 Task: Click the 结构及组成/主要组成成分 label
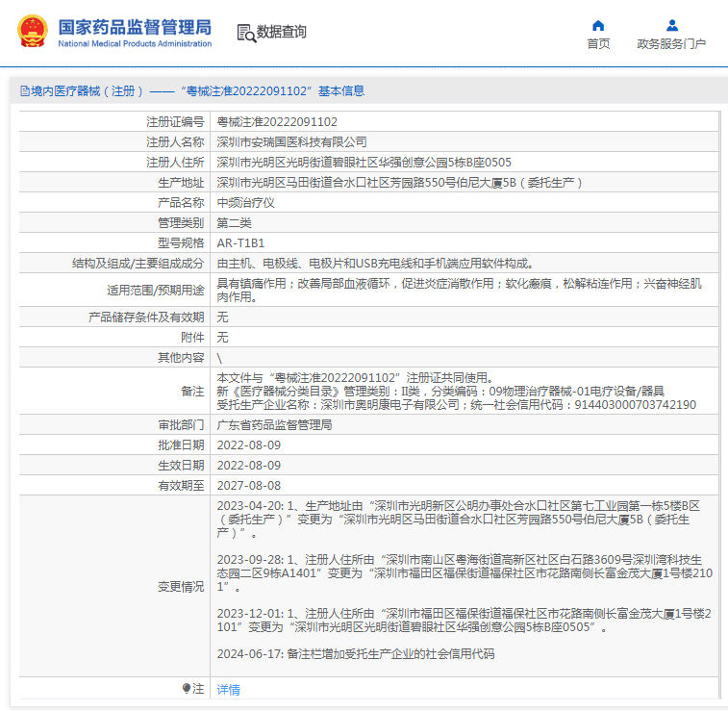[x=138, y=264]
